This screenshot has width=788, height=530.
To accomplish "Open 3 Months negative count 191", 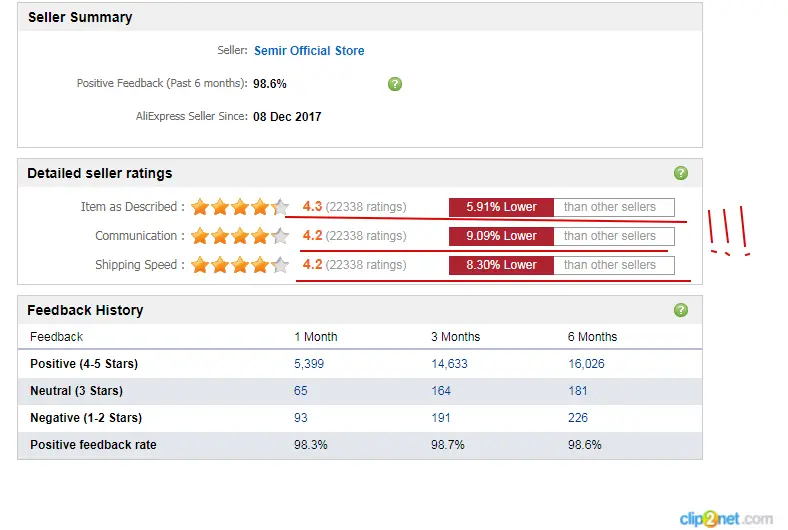I will [441, 418].
